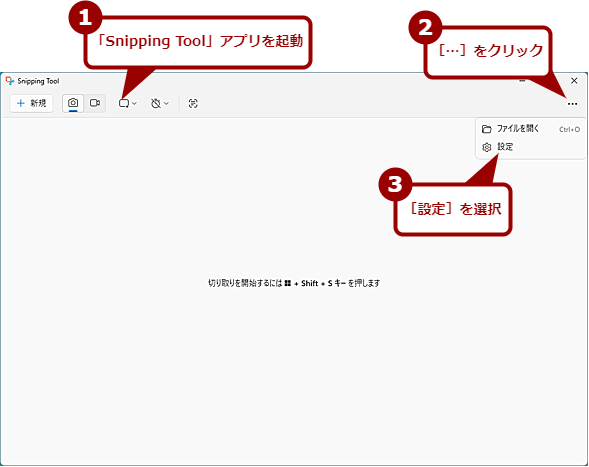Switch to video recording mode
Viewport: 589px width, 467px height.
point(95,103)
